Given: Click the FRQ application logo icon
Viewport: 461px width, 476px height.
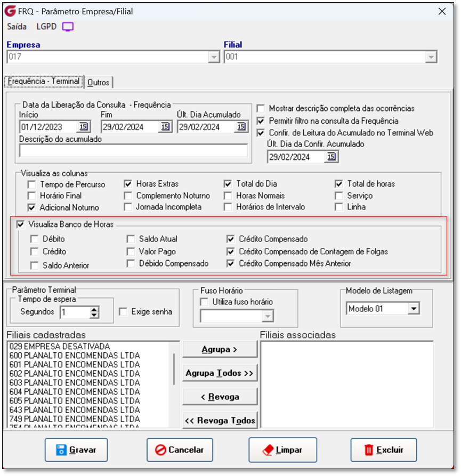Looking at the screenshot, I should pos(10,11).
